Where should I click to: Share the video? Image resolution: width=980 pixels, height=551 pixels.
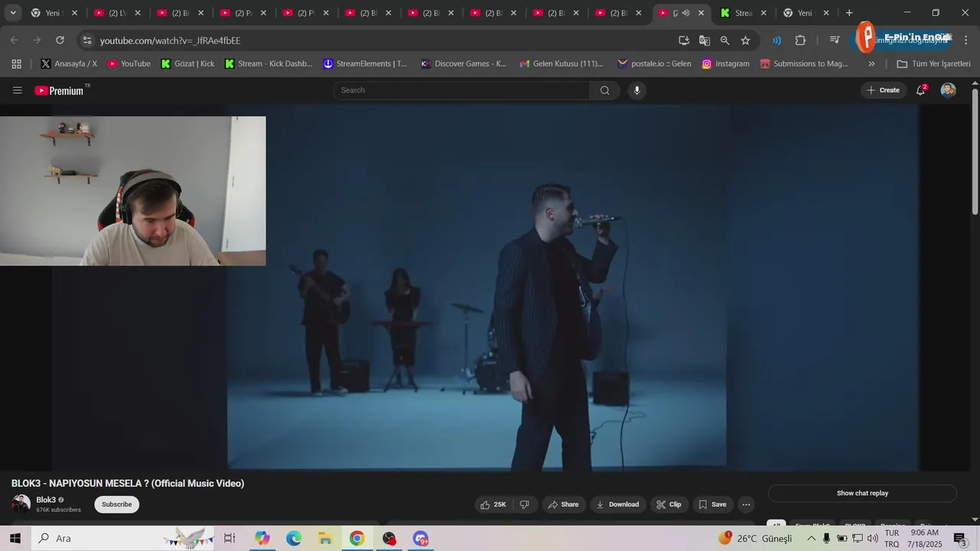563,504
